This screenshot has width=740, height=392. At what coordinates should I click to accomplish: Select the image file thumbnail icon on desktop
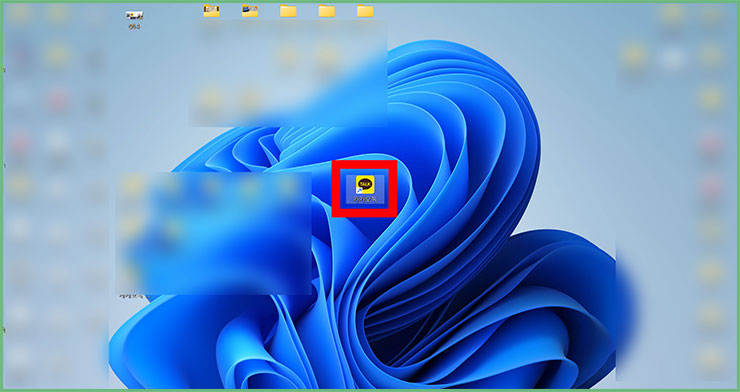[135, 16]
